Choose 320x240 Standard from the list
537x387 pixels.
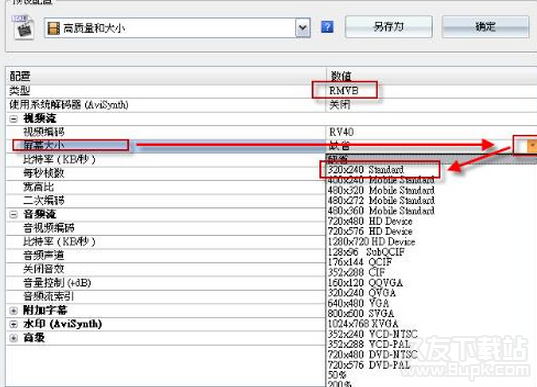click(x=366, y=170)
